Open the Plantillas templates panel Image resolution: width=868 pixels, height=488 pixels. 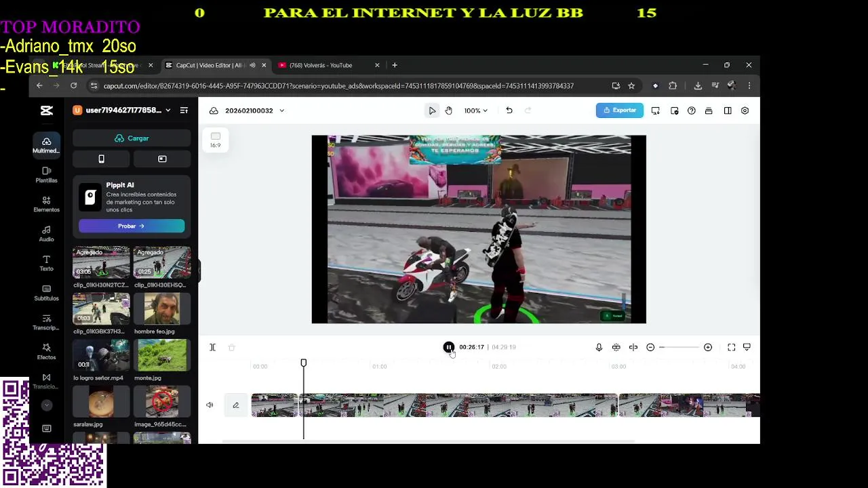tap(46, 175)
